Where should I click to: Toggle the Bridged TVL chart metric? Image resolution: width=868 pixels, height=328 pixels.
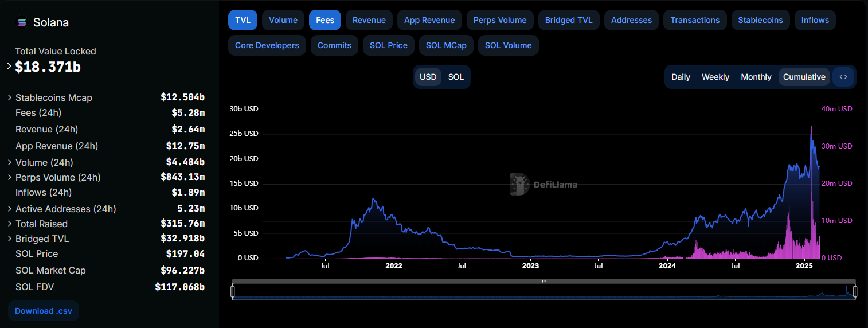[569, 20]
